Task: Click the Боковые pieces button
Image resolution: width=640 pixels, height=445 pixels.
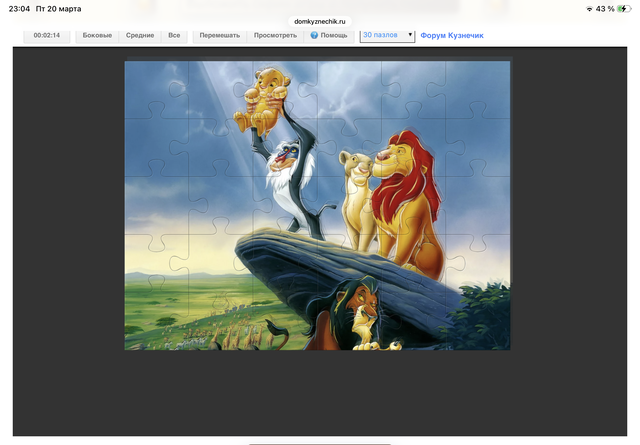Action: click(97, 36)
